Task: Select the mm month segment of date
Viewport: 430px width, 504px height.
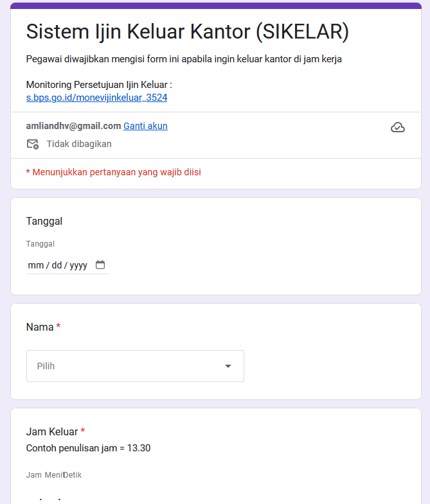Action: coord(35,265)
